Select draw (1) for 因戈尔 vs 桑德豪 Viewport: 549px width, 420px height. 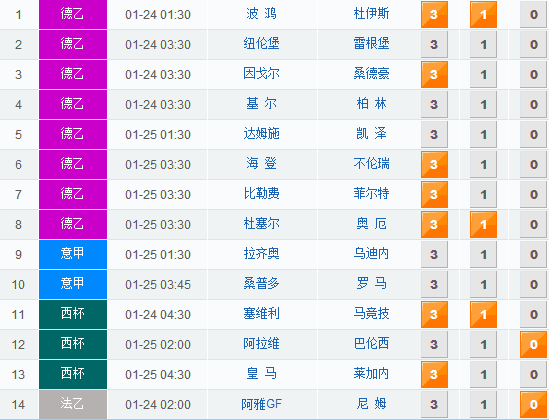coord(484,75)
